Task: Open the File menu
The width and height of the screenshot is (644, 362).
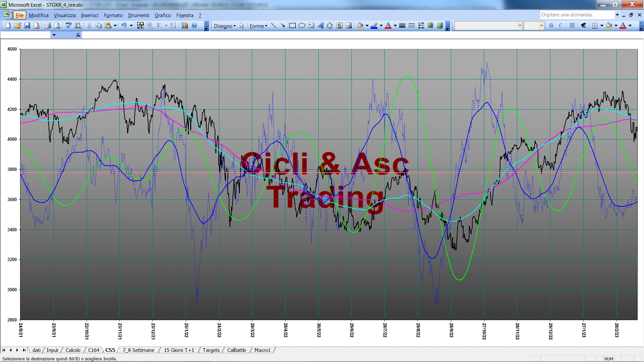Action: [x=19, y=15]
